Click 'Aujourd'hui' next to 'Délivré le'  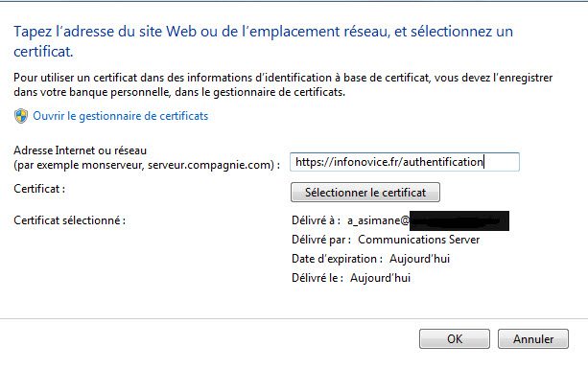pos(380,278)
